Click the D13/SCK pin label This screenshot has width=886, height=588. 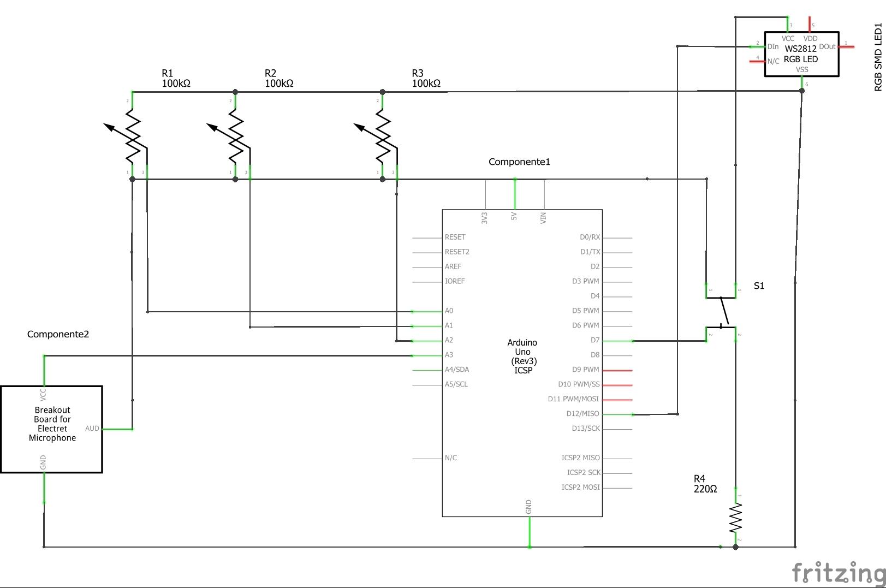(586, 429)
